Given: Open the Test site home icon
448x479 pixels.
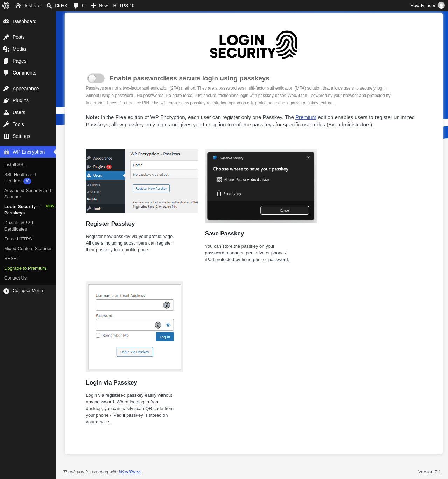Looking at the screenshot, I should (18, 6).
